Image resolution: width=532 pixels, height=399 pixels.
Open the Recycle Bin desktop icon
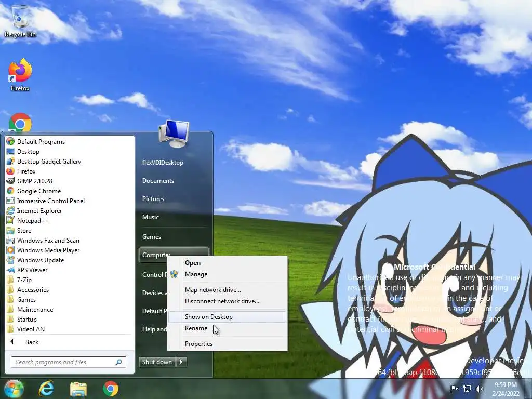pyautogui.click(x=20, y=21)
